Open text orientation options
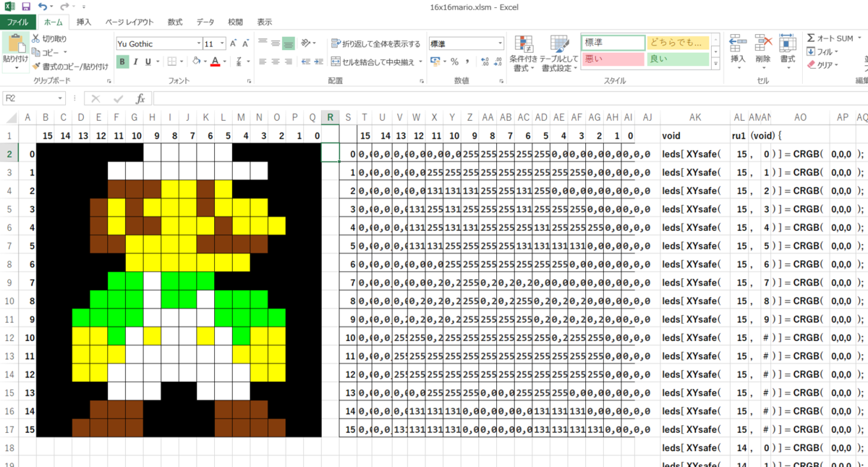This screenshot has width=868, height=467. [308, 43]
